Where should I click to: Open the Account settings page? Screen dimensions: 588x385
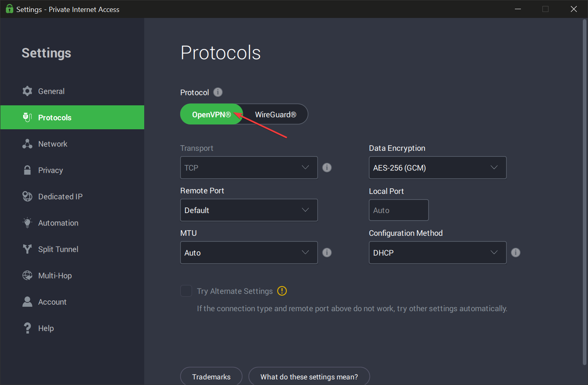pyautogui.click(x=72, y=302)
